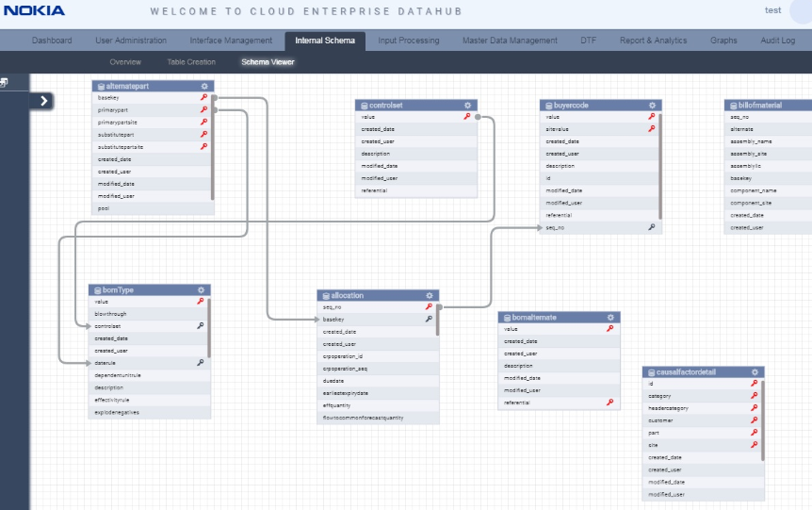Image resolution: width=812 pixels, height=510 pixels.
Task: Click the gray key icon beside controlset in bomType
Action: 200,325
